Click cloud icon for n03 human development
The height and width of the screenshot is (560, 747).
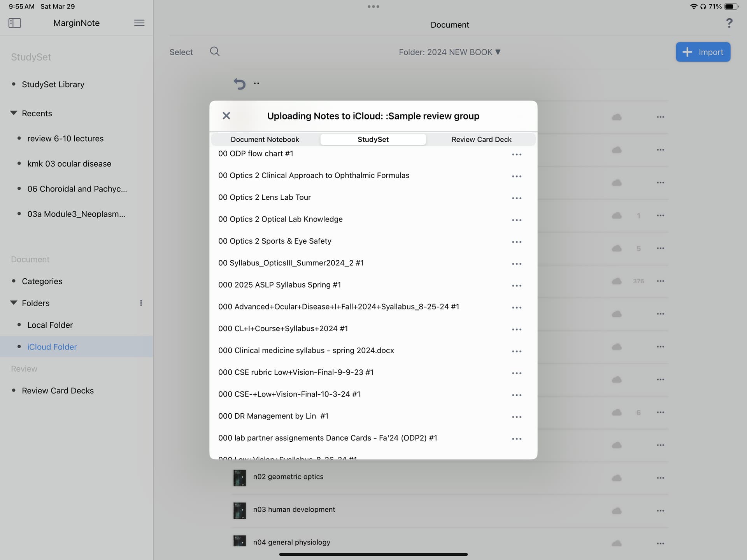pos(617,511)
